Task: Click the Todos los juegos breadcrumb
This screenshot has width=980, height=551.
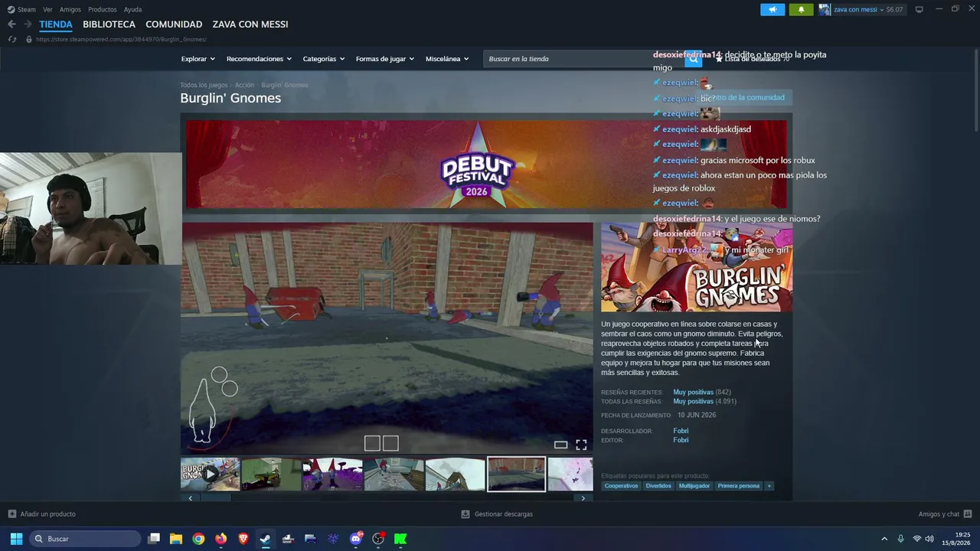Action: pos(204,85)
